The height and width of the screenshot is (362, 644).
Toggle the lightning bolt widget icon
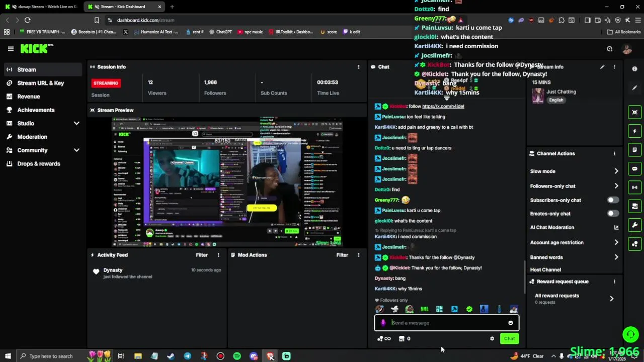[635, 131]
